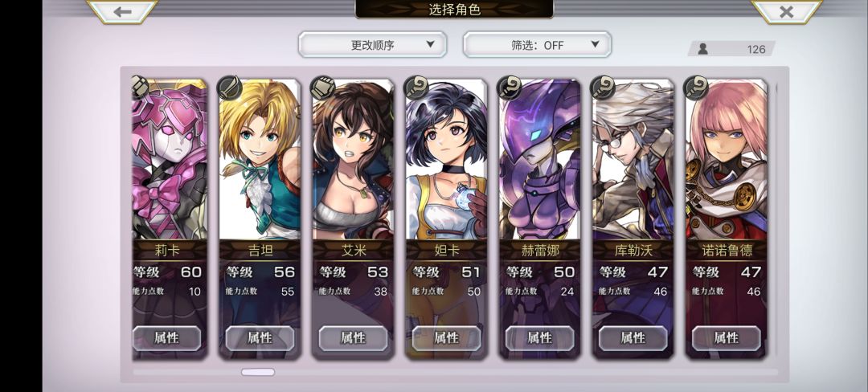Open the 更改顺序 sort dropdown
This screenshot has height=392, width=868.
373,45
